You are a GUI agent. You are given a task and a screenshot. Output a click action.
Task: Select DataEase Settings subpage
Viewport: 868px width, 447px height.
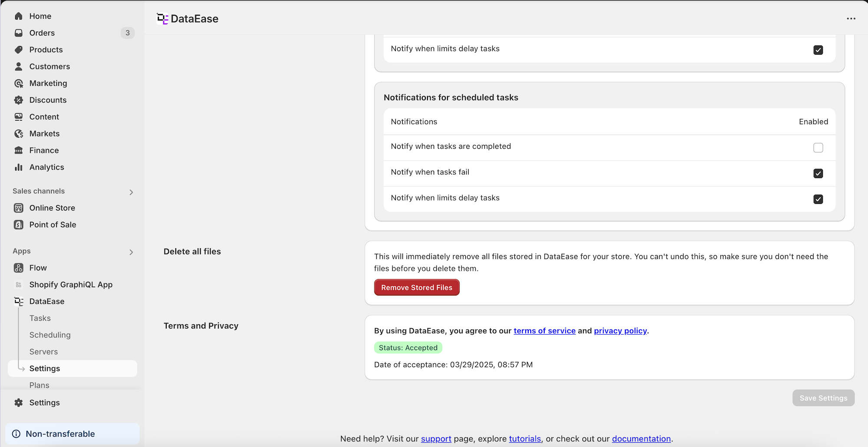pos(73,368)
